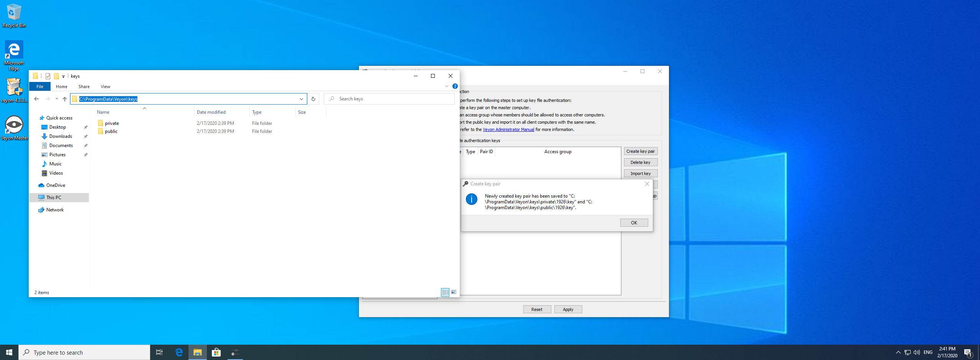This screenshot has width=980, height=360.
Task: Click the Forward arrow in File Explorer
Action: pyautogui.click(x=48, y=99)
